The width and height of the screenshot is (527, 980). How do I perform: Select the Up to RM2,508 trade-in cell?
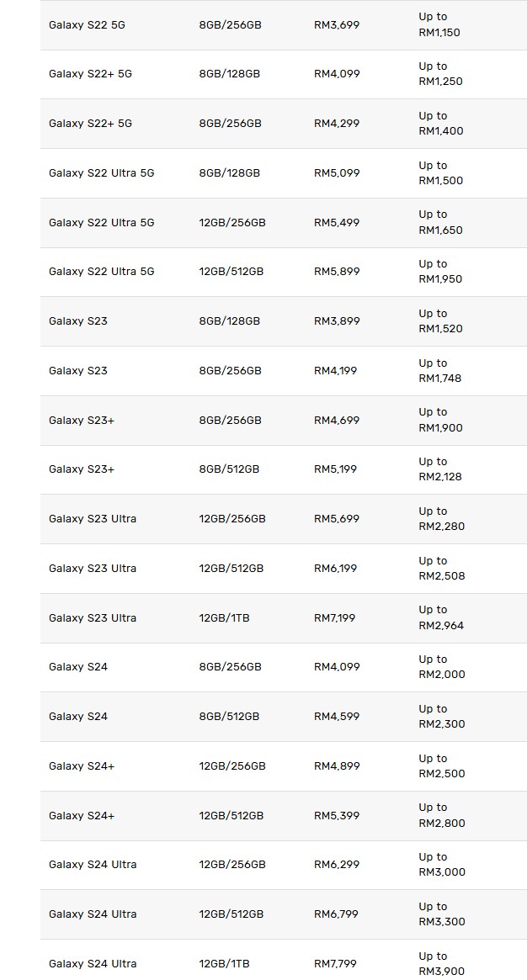[x=441, y=568]
